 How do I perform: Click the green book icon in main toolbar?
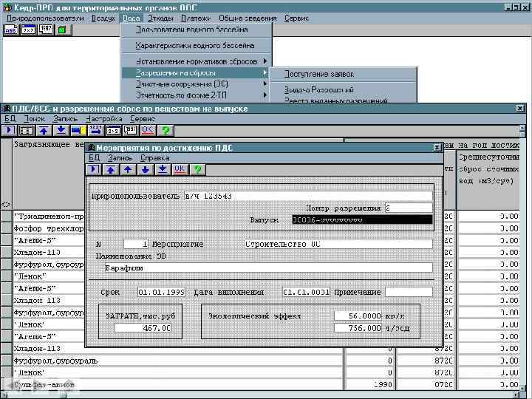coord(63,30)
